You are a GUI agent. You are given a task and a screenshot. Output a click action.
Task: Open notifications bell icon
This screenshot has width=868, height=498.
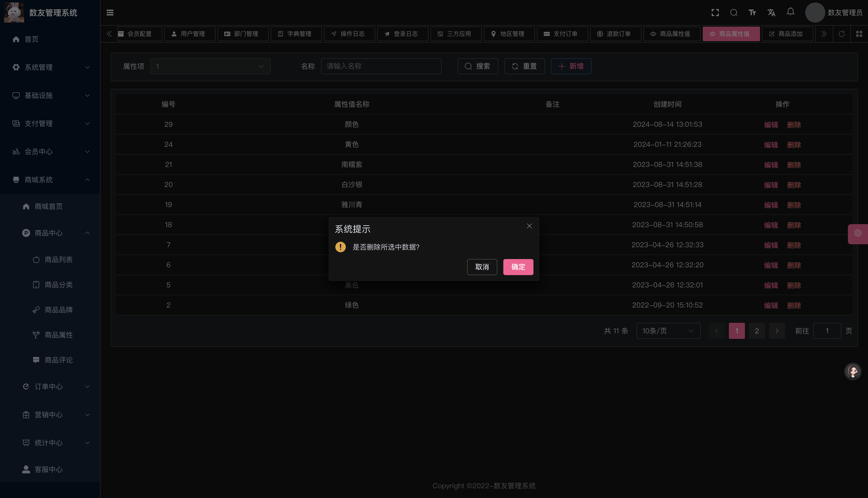pyautogui.click(x=790, y=12)
